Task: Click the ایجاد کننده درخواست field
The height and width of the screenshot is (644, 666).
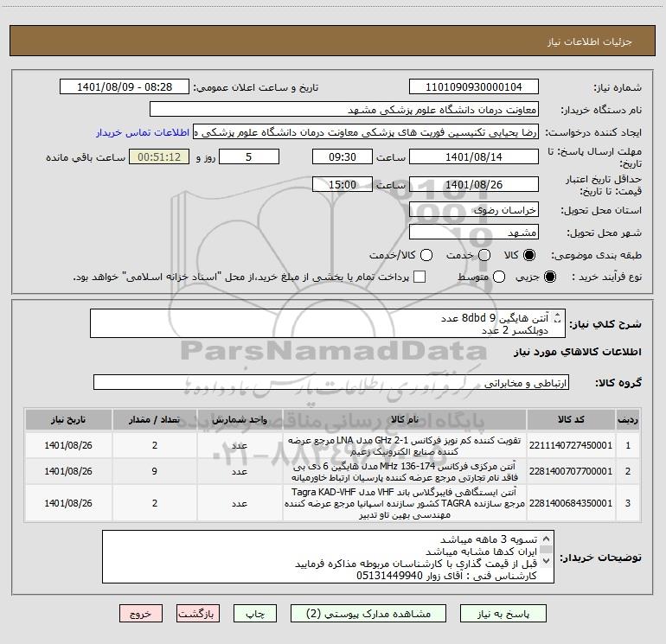Action: point(366,132)
